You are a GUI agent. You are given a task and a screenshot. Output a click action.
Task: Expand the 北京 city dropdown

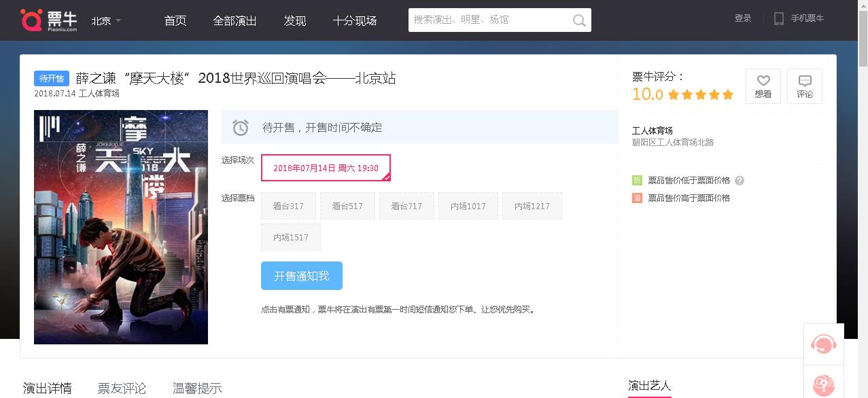tap(106, 20)
